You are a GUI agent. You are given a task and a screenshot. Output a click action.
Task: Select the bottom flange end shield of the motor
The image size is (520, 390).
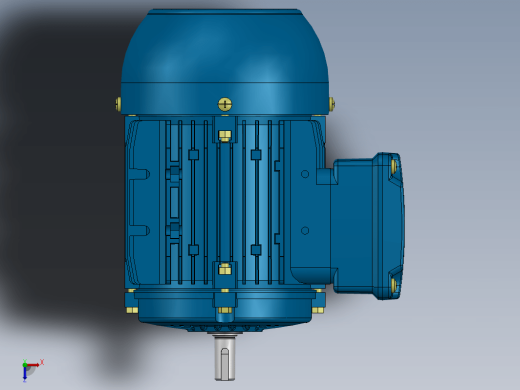225,310
